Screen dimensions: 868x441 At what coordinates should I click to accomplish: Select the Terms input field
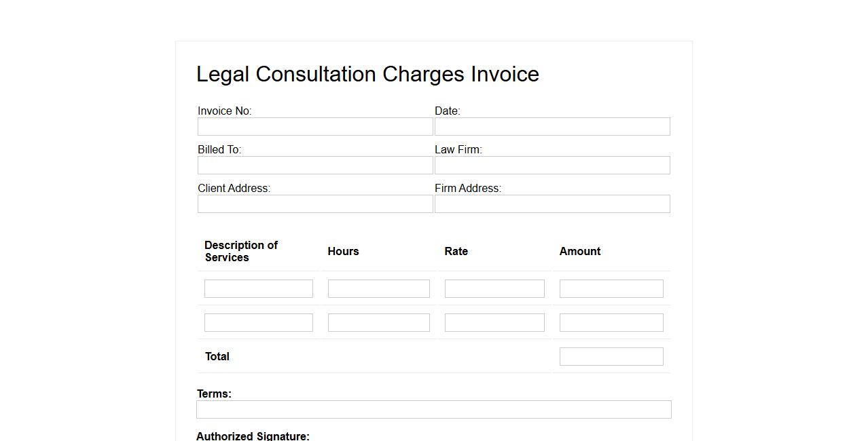click(433, 409)
